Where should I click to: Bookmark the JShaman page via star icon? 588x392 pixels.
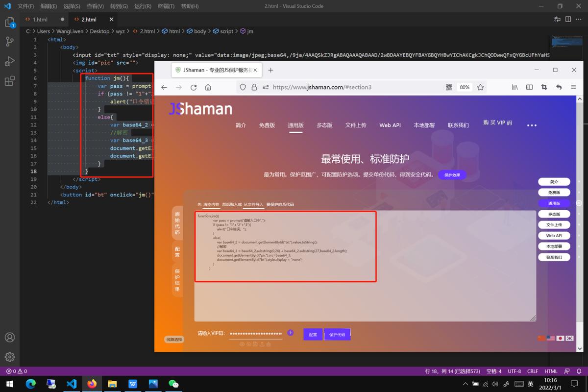(480, 87)
